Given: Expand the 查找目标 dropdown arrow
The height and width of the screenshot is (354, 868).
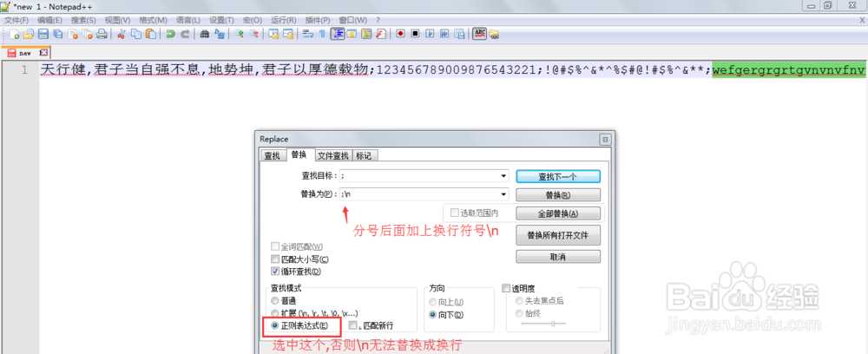Looking at the screenshot, I should coord(503,176).
